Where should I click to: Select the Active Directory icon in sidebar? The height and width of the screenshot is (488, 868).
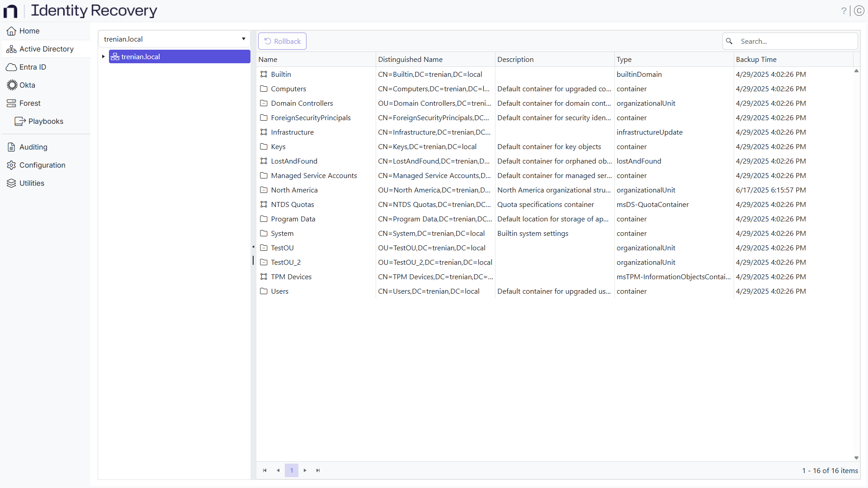pos(11,49)
